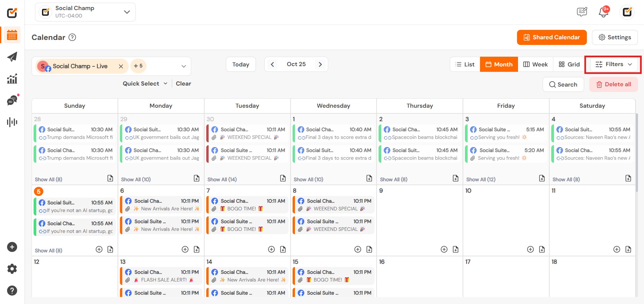Go to next month arrow
644x304 pixels.
click(x=320, y=64)
